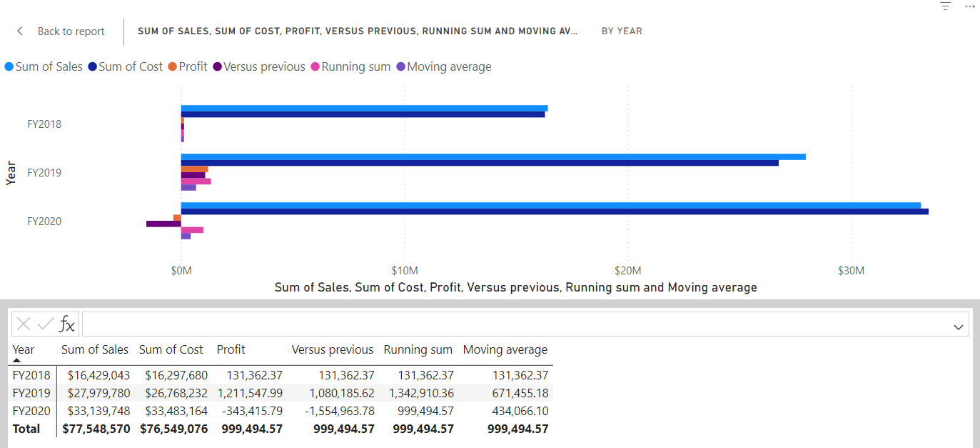Click the chart x-axis title below the ticks

515,287
